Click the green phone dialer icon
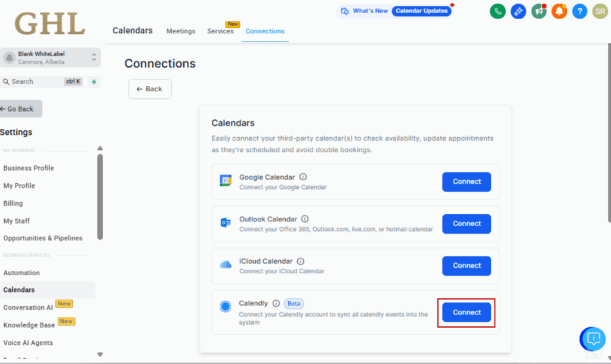This screenshot has height=364, width=611. [x=498, y=11]
